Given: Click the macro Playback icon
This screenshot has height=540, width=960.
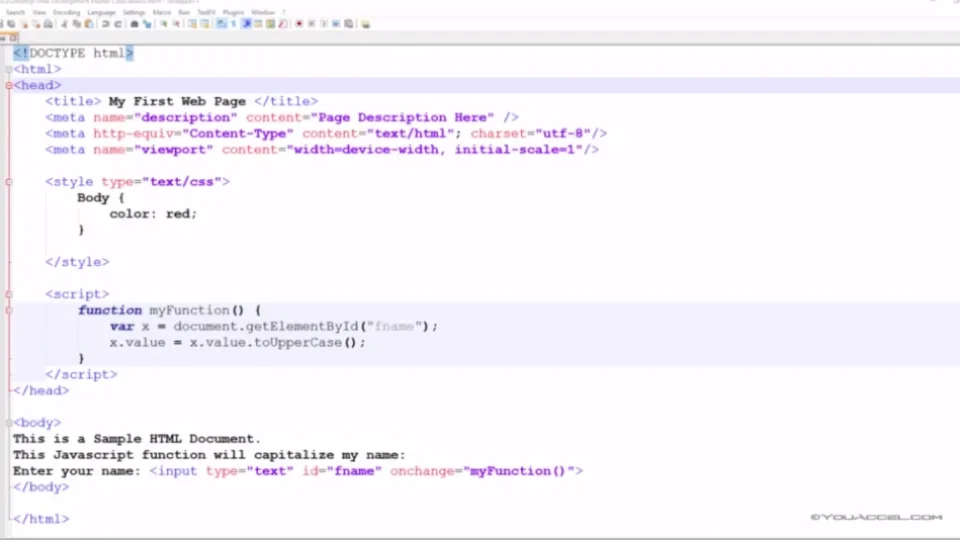Looking at the screenshot, I should [324, 24].
